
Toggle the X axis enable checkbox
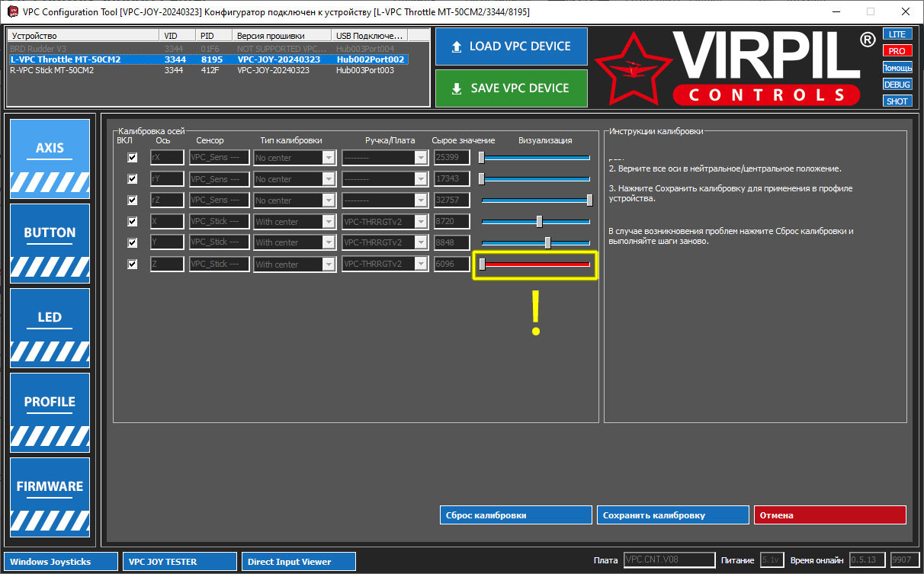pyautogui.click(x=133, y=222)
